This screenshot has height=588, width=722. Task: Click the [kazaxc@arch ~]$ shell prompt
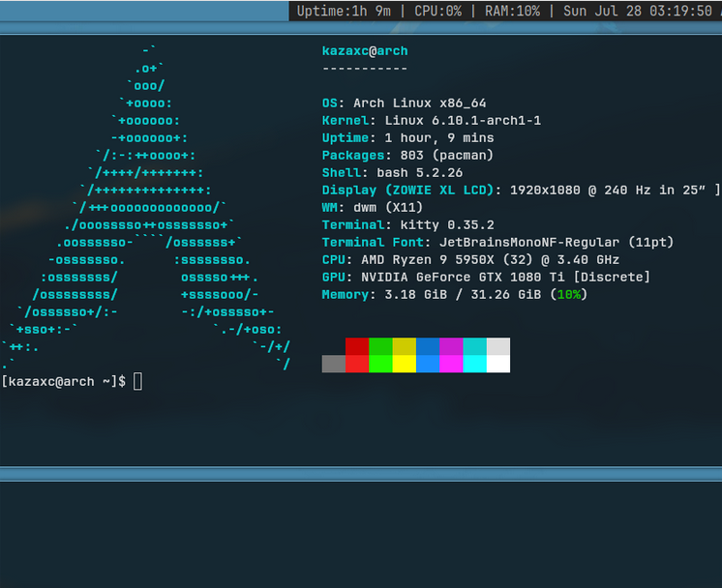click(64, 382)
